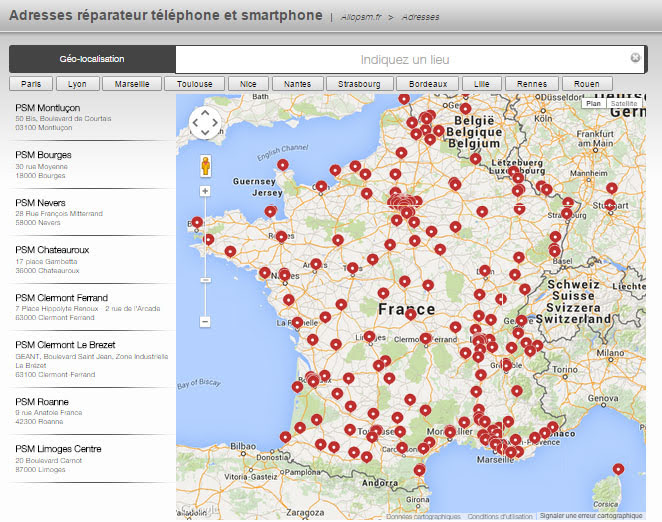Select the Strasbourg city button

(x=359, y=84)
